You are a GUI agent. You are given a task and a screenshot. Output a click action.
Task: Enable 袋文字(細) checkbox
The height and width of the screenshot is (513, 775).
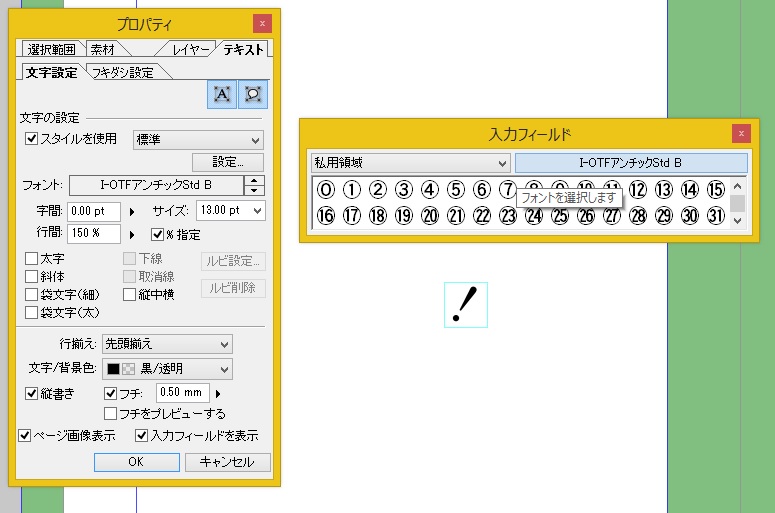point(32,295)
